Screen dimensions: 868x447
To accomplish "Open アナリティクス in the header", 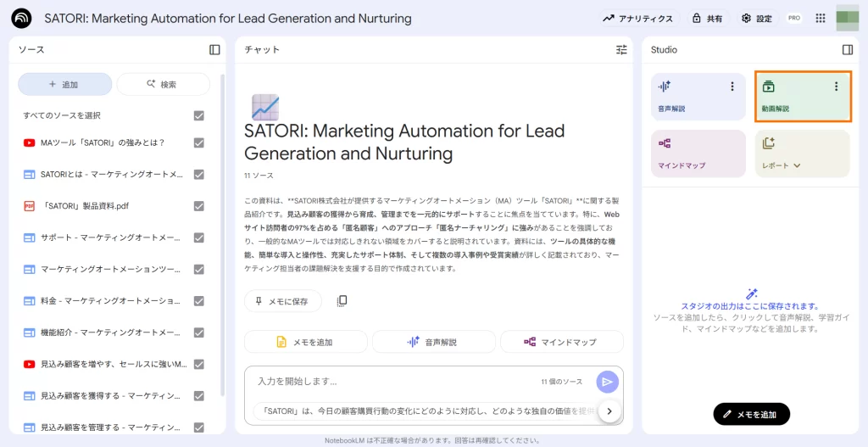I will (639, 19).
